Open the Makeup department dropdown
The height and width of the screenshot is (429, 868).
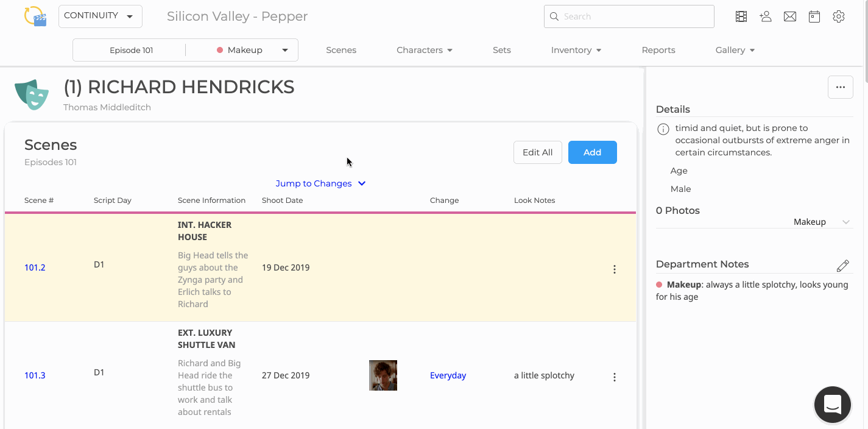[x=253, y=50]
